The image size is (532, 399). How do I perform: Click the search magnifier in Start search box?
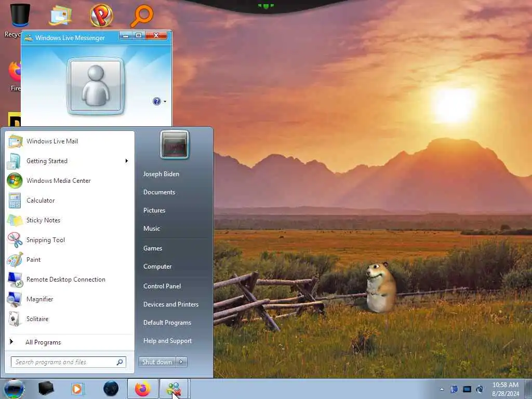[120, 362]
